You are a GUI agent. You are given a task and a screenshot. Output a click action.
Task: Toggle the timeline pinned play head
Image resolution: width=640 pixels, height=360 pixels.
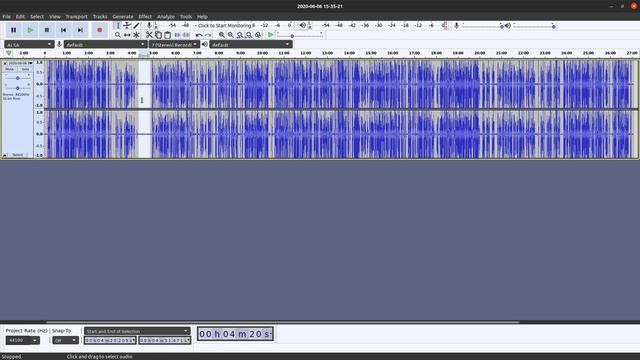pos(9,53)
